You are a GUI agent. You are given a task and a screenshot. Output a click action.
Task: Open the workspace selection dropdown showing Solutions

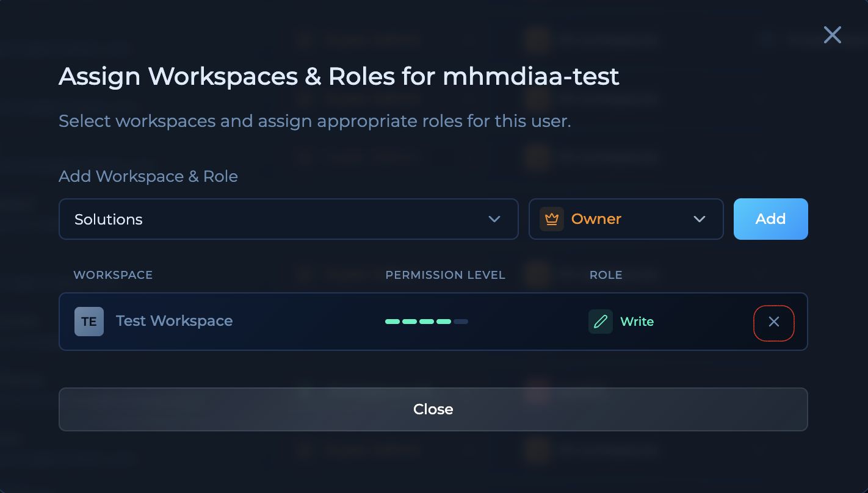(288, 219)
